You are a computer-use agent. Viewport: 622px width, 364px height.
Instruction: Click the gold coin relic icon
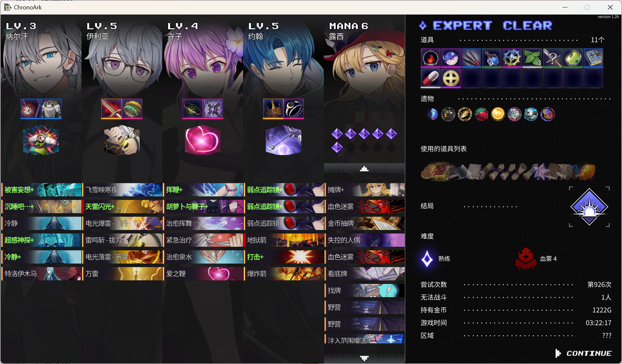coord(498,114)
